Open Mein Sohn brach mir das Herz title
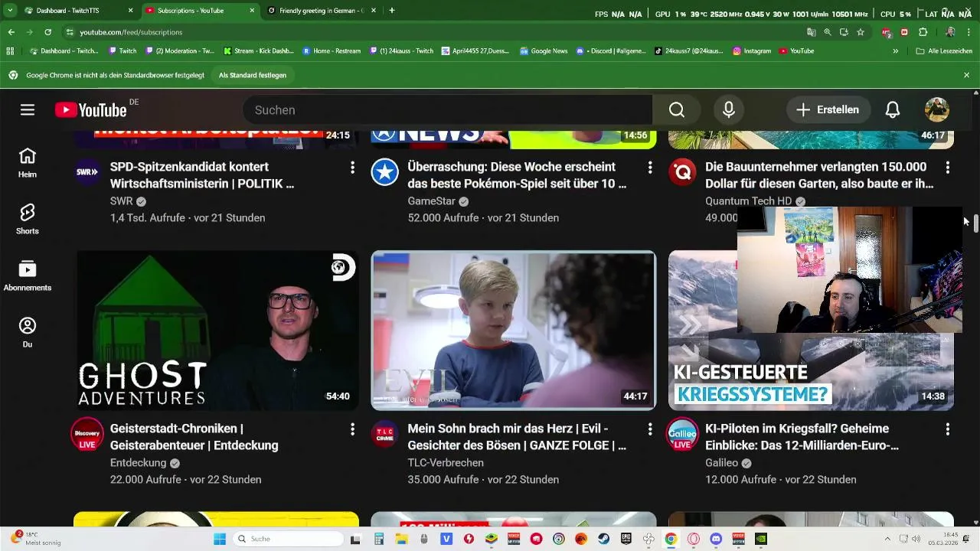The height and width of the screenshot is (551, 980). pyautogui.click(x=517, y=437)
